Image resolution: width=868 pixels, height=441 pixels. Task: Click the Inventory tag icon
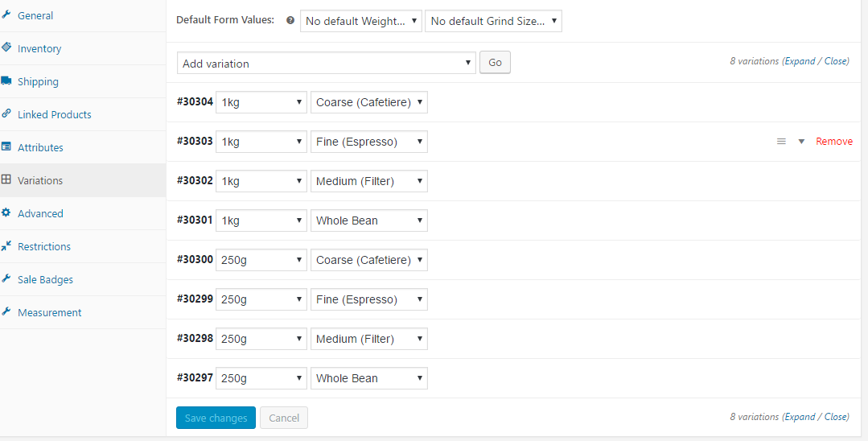[6, 47]
